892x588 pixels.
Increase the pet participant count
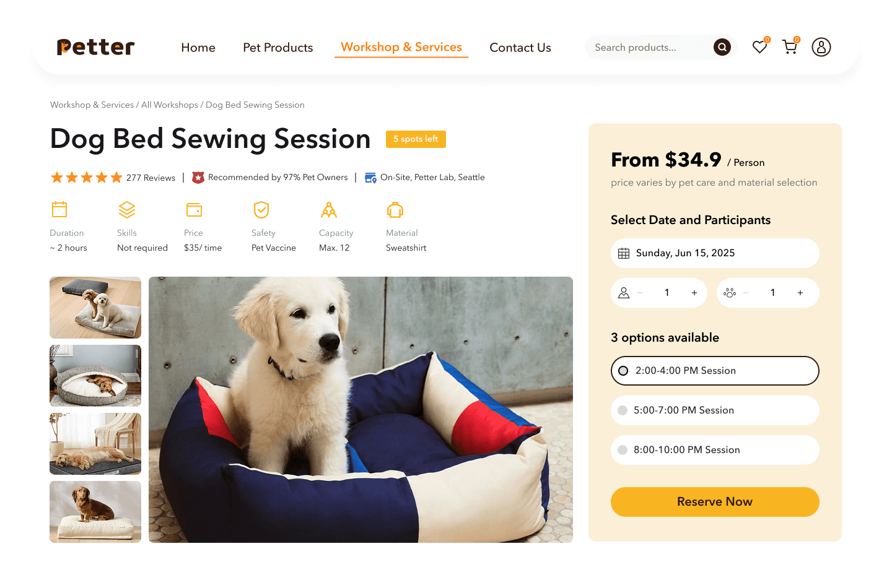(800, 293)
